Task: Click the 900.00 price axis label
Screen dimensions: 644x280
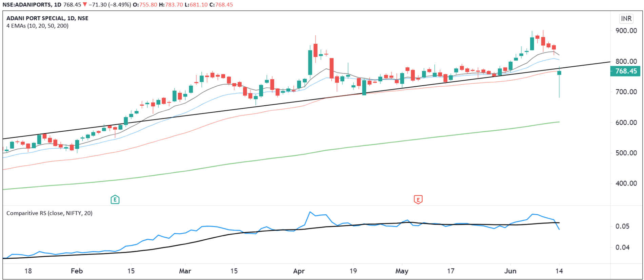Action: (x=626, y=31)
